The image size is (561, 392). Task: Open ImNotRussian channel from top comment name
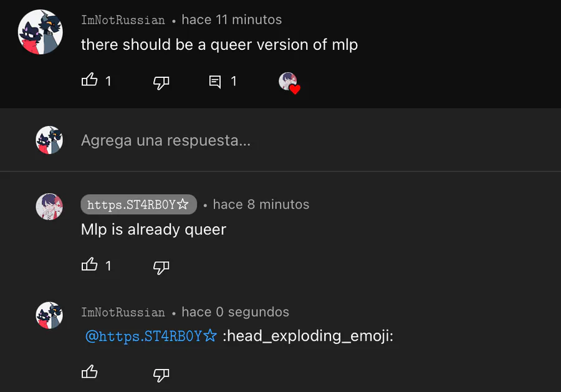[123, 20]
